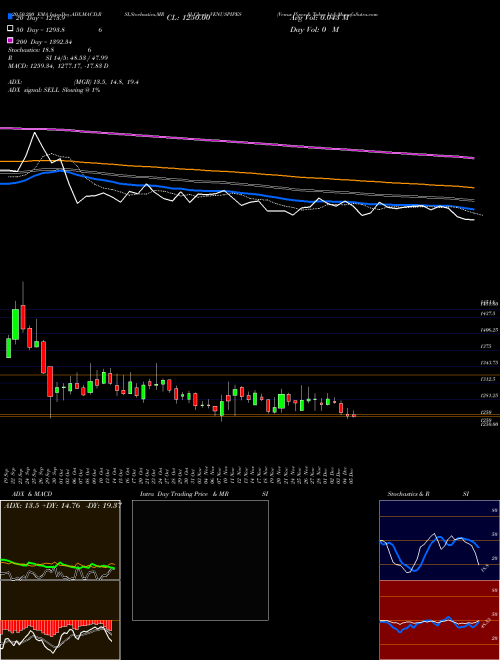This screenshot has height=660, width=500.
Task: Open the MACD histogram panel
Action: 60,620
